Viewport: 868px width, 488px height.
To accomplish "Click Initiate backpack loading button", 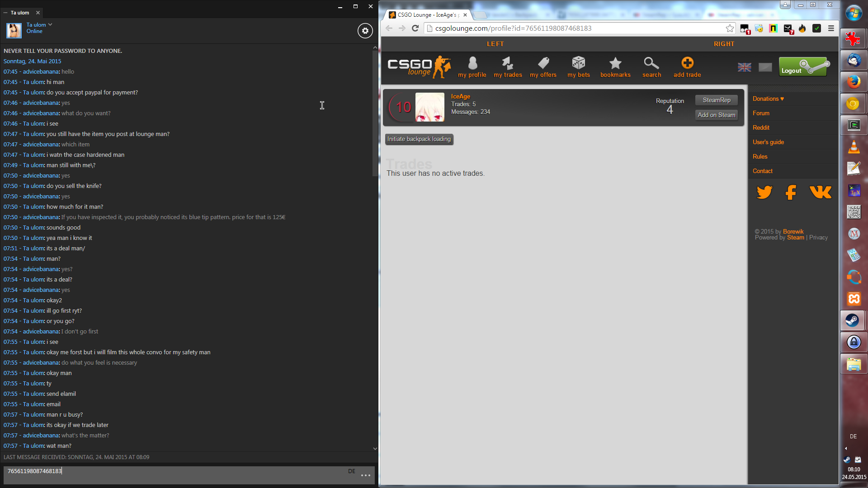I will (x=419, y=139).
